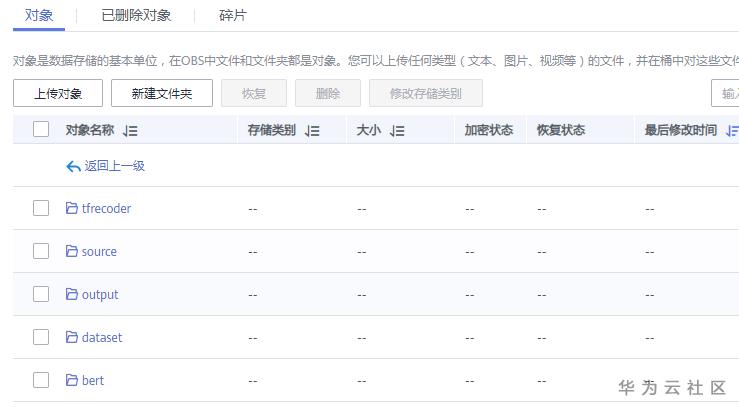Click the tfrecoder folder icon
Viewport: 739px width, 413px height.
point(72,208)
